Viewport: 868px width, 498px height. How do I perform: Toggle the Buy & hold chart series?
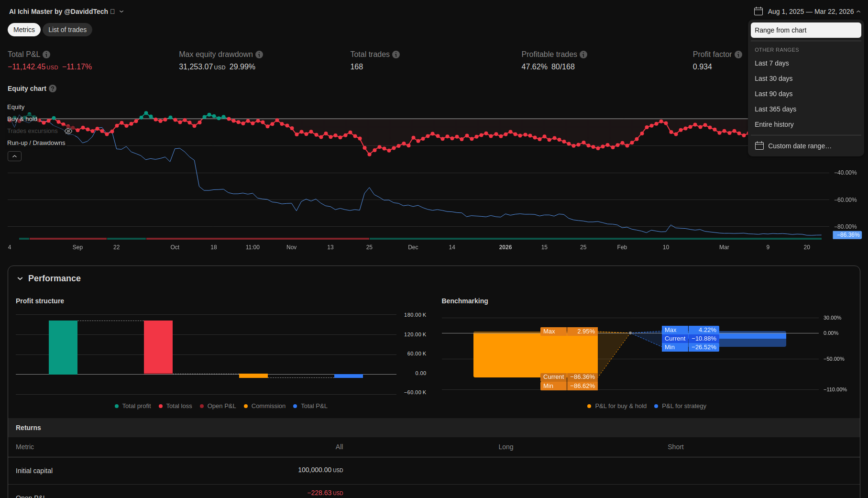coord(22,119)
